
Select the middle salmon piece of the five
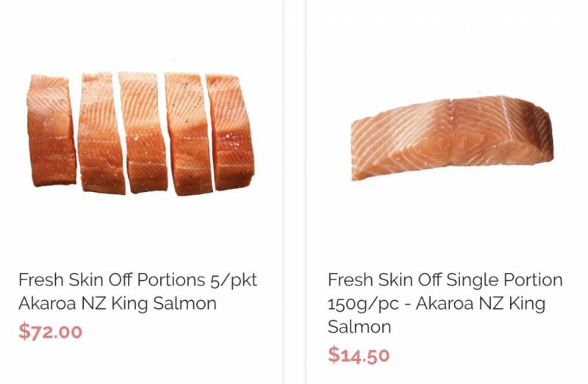[143, 131]
